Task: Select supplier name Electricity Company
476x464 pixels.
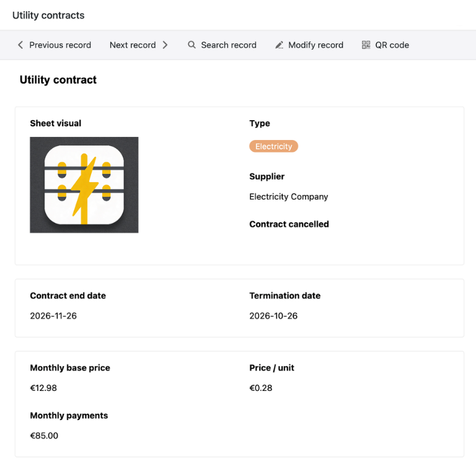Action: (x=289, y=197)
